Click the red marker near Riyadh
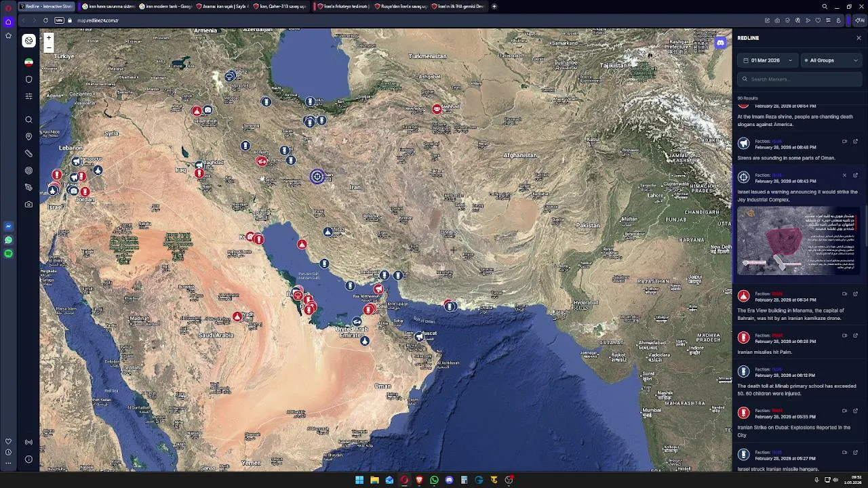The width and height of the screenshot is (868, 488). point(237,317)
